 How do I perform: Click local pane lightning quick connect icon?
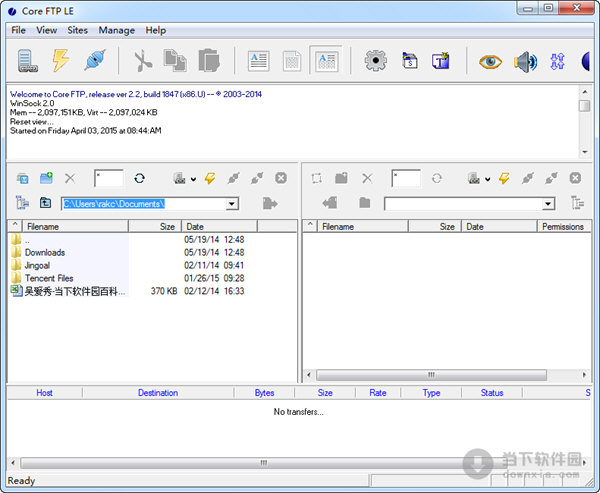(x=210, y=178)
